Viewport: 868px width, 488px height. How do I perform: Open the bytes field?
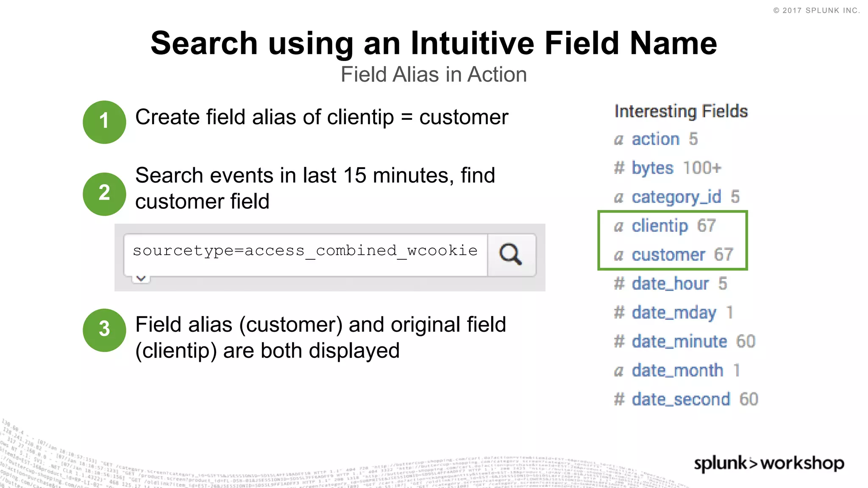pyautogui.click(x=652, y=168)
